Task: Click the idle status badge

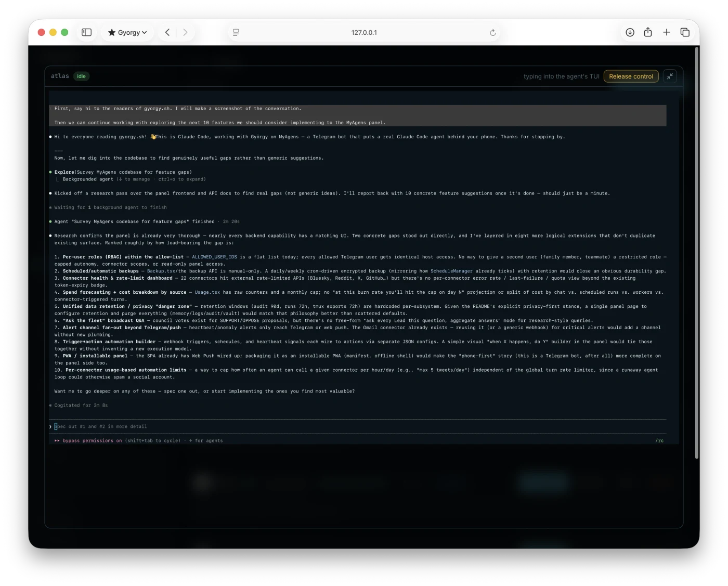Action: click(82, 76)
